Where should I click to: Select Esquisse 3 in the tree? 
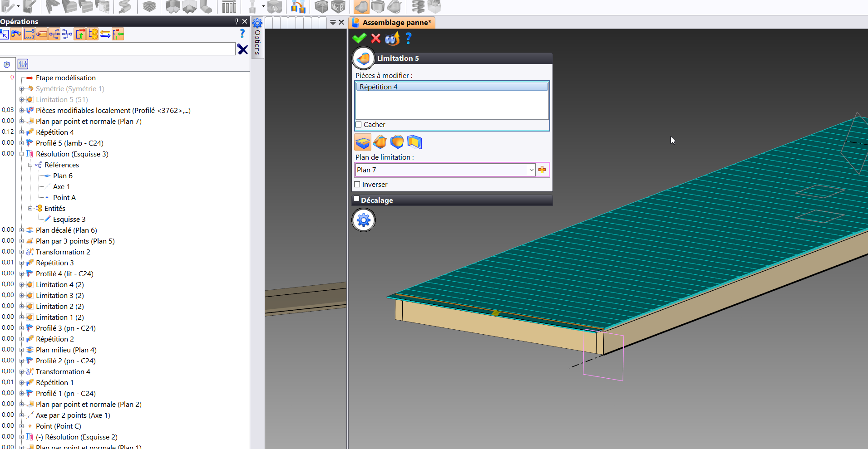point(69,220)
